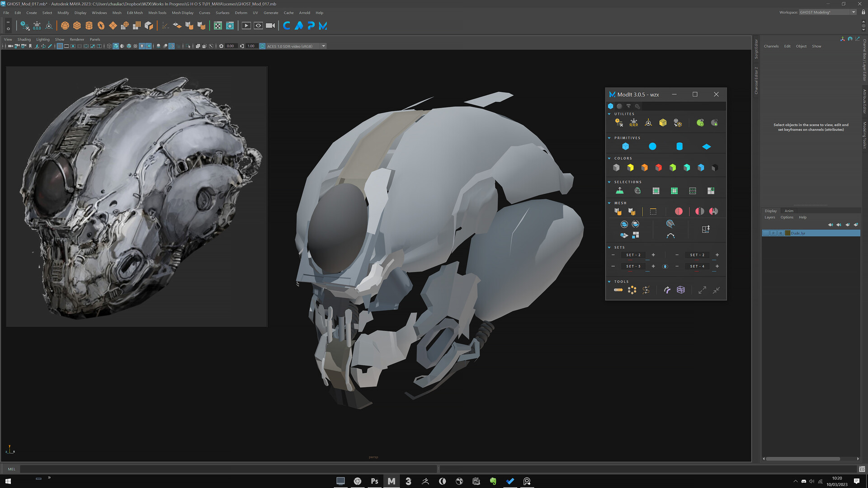Launch Photoshop from the taskbar
Image resolution: width=868 pixels, height=488 pixels.
374,481
